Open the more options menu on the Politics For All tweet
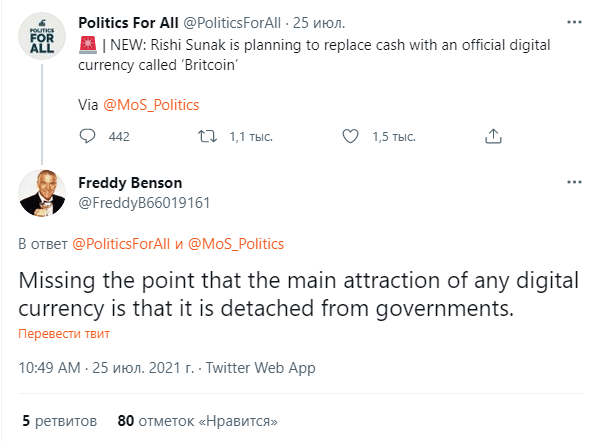 click(574, 22)
